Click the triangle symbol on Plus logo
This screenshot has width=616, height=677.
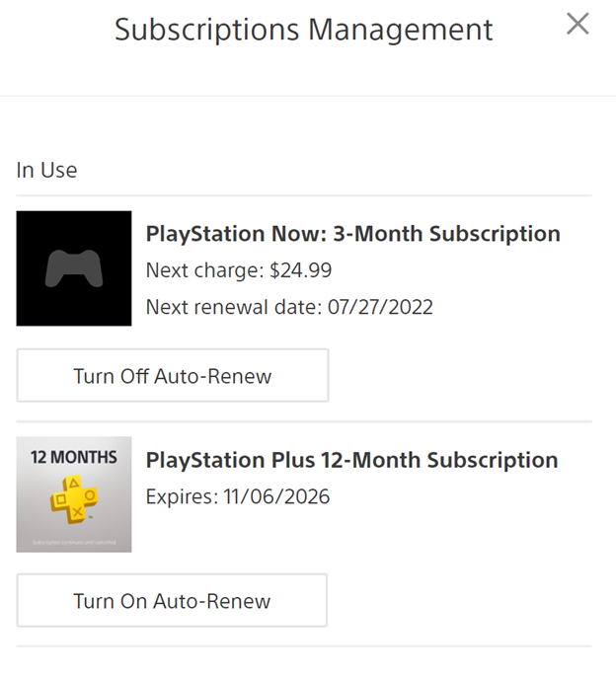click(x=74, y=483)
